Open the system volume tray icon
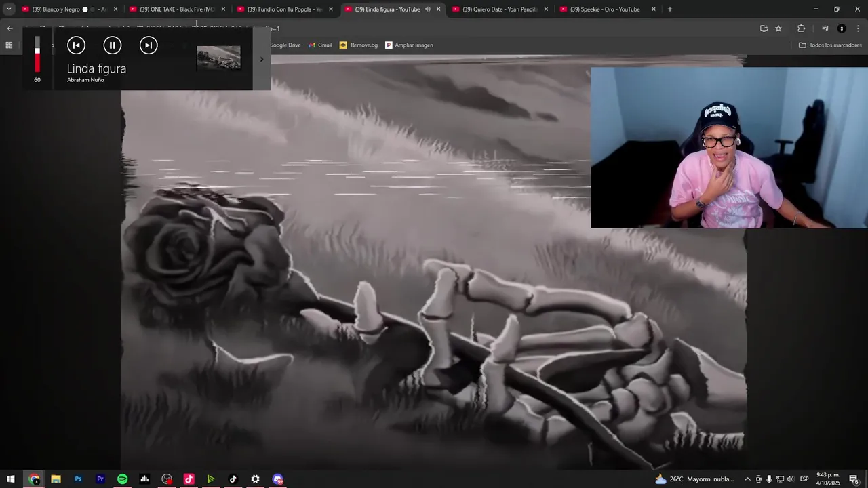This screenshot has height=488, width=868. pyautogui.click(x=791, y=479)
